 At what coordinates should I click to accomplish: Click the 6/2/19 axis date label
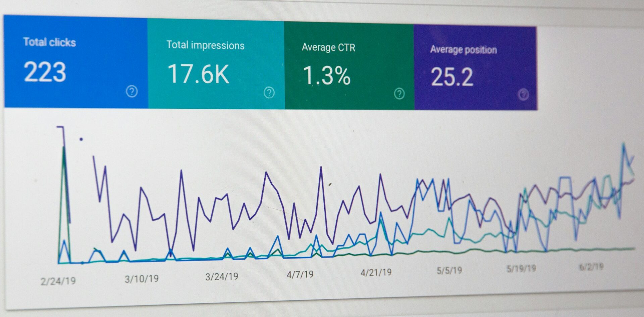coord(591,267)
